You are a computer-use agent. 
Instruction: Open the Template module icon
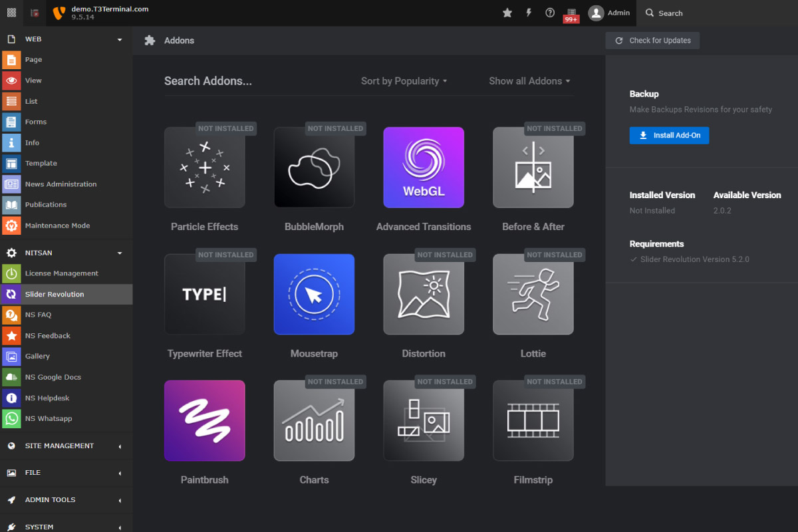click(11, 164)
